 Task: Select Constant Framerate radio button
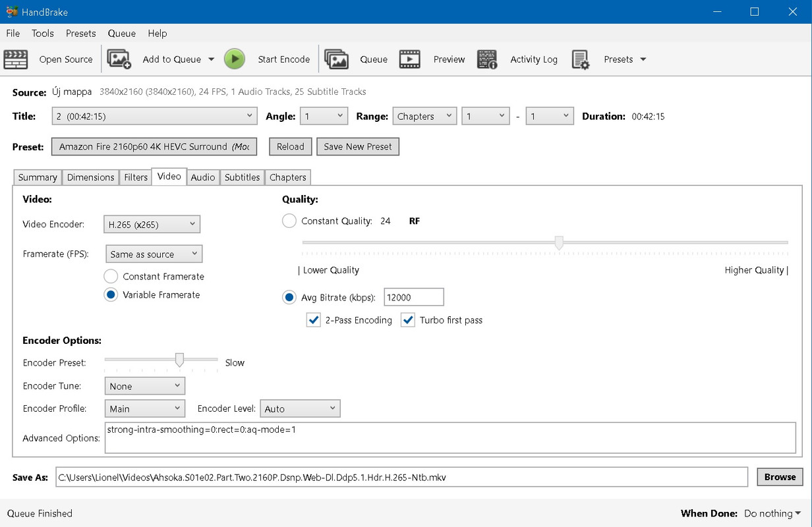click(111, 276)
